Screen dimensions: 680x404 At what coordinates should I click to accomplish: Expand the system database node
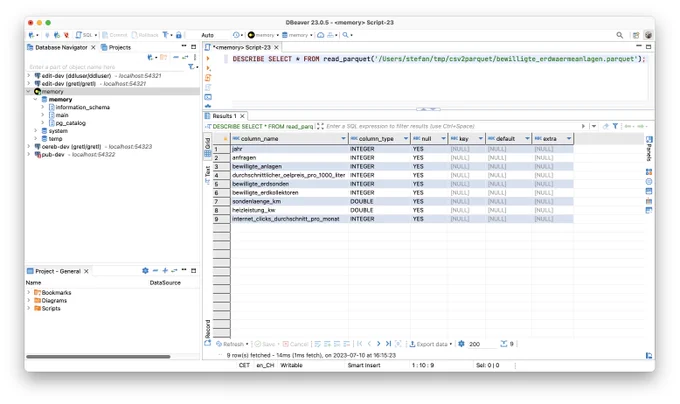[36, 130]
